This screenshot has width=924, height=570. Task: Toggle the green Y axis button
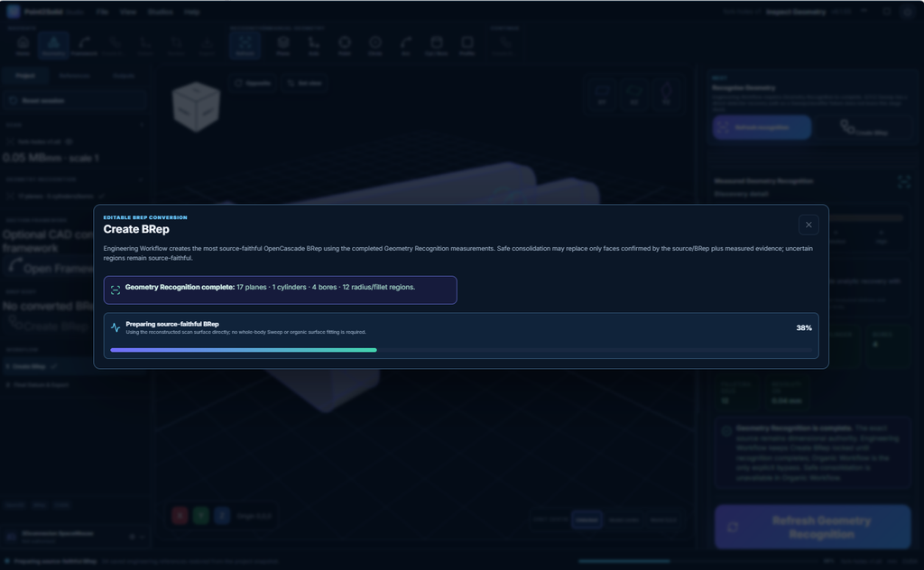[201, 516]
